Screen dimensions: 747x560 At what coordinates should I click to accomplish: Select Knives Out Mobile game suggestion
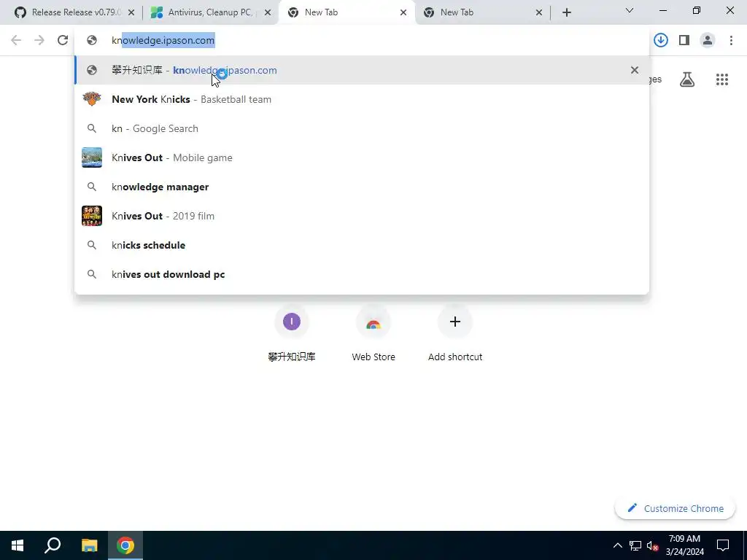361,157
